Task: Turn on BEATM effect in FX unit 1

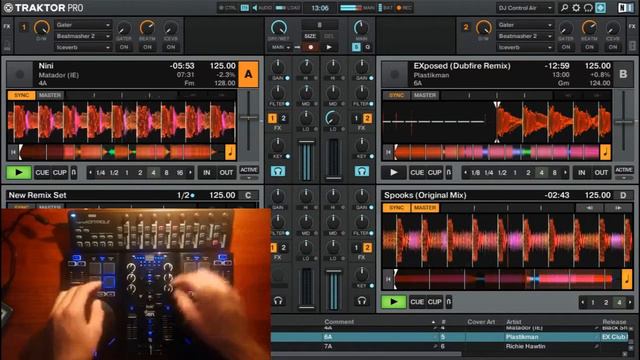Action: click(147, 47)
